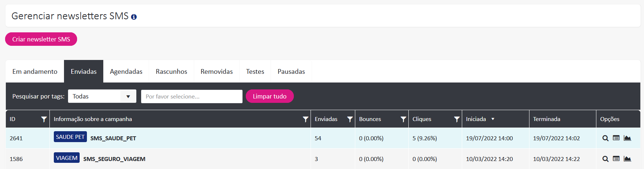Open filter for Cliques column

[457, 119]
